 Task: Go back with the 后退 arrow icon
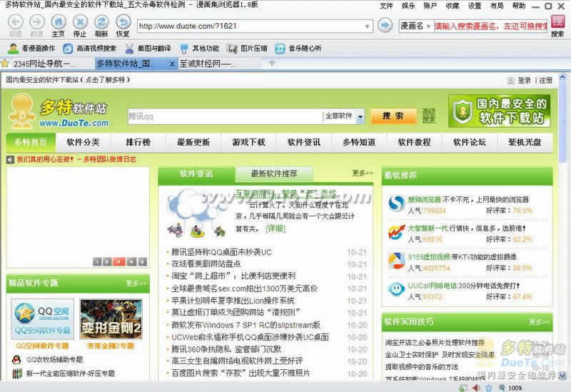pos(15,23)
